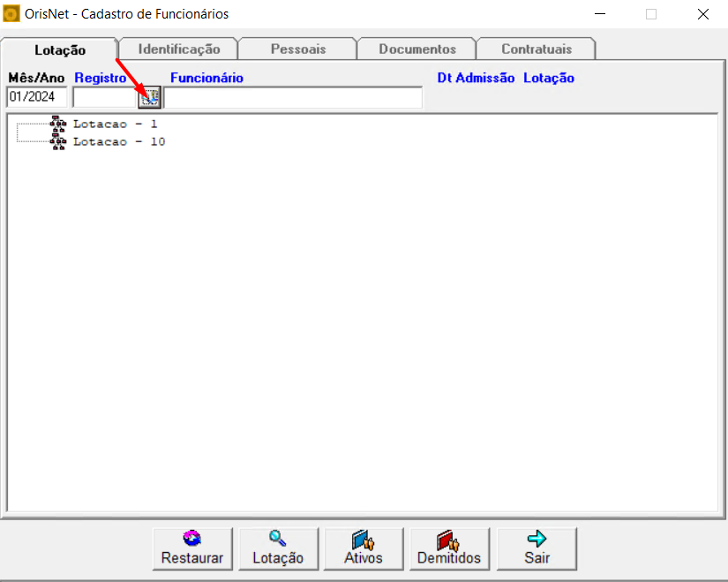Click into the Funcionário text field

point(293,97)
